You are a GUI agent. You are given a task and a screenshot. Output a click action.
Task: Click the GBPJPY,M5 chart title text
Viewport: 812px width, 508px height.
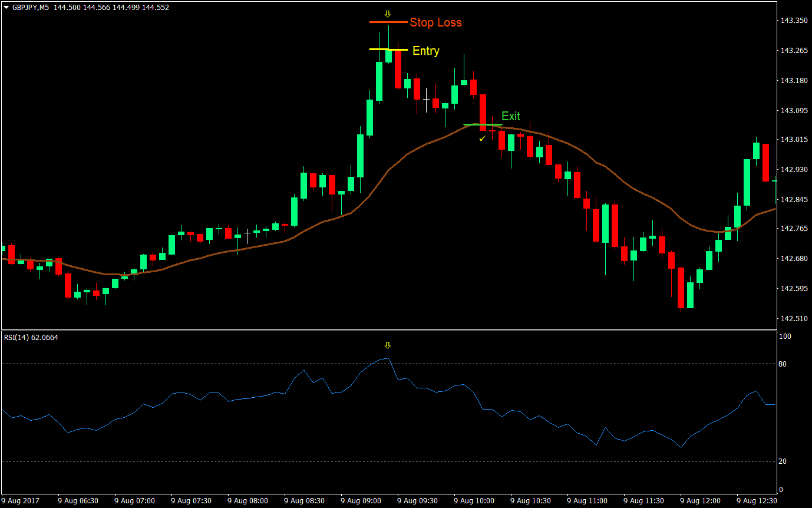[32, 8]
